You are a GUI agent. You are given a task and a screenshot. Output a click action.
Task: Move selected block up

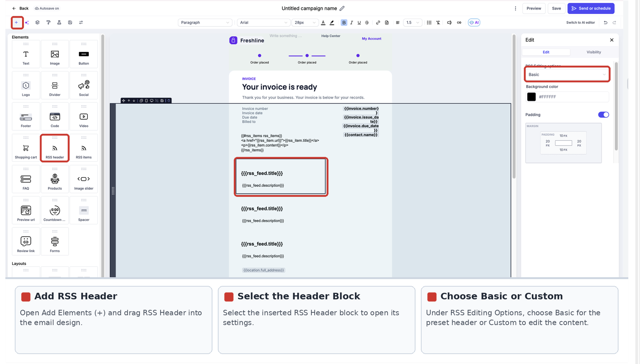pos(129,101)
